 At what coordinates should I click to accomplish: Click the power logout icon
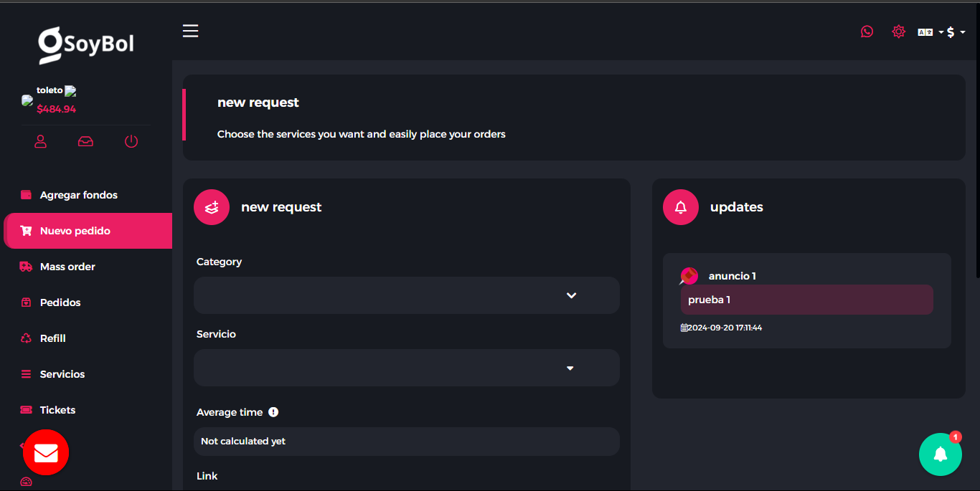click(131, 141)
